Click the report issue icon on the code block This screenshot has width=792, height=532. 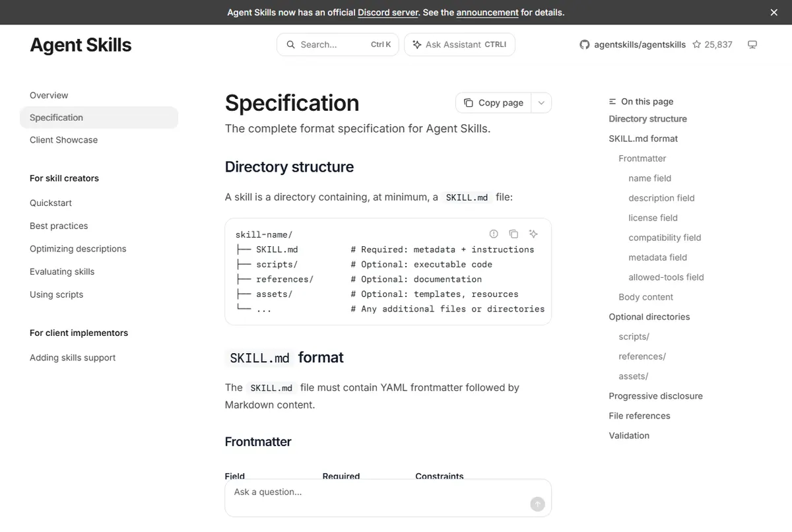click(x=494, y=234)
